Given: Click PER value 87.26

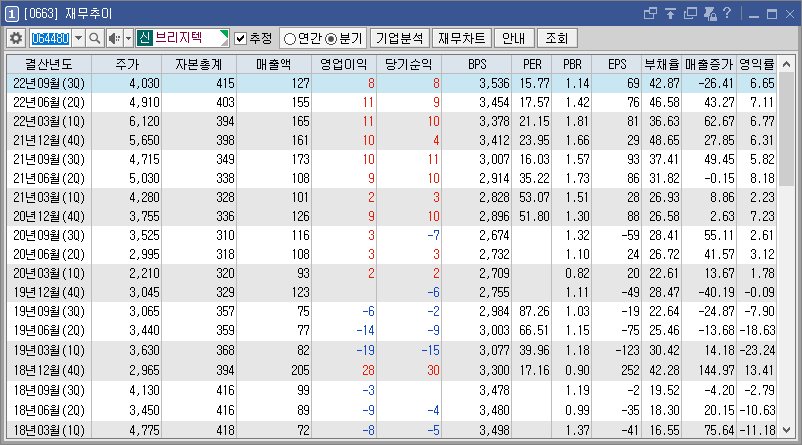Looking at the screenshot, I should (x=534, y=311).
